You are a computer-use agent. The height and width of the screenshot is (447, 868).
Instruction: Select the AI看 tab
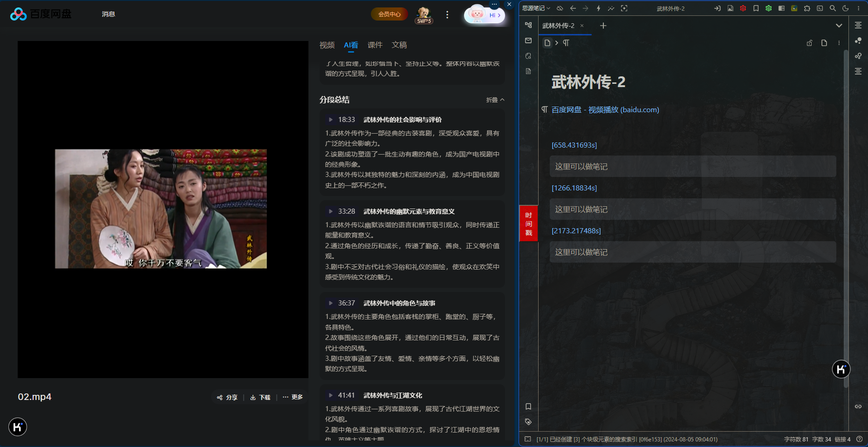tap(351, 45)
